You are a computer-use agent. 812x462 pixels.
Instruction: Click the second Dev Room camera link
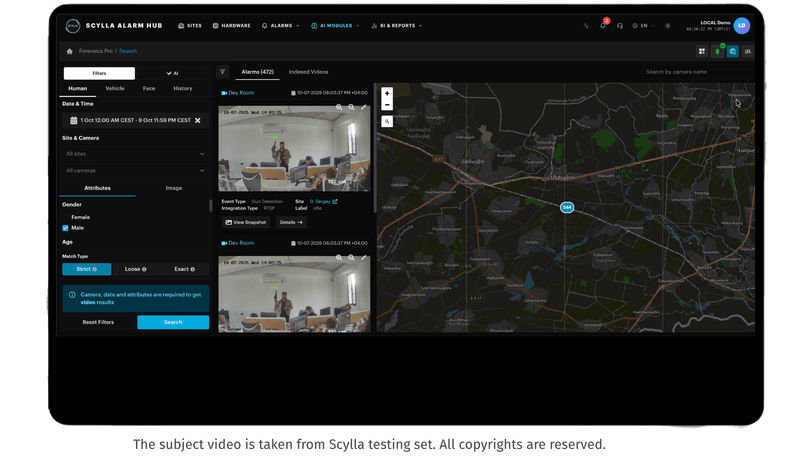pos(241,243)
